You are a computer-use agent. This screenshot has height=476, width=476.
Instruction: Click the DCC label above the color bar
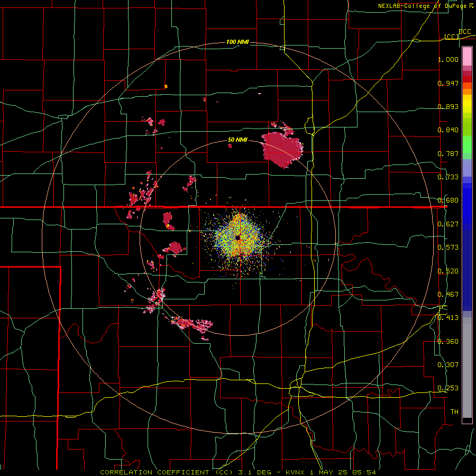coord(464,32)
